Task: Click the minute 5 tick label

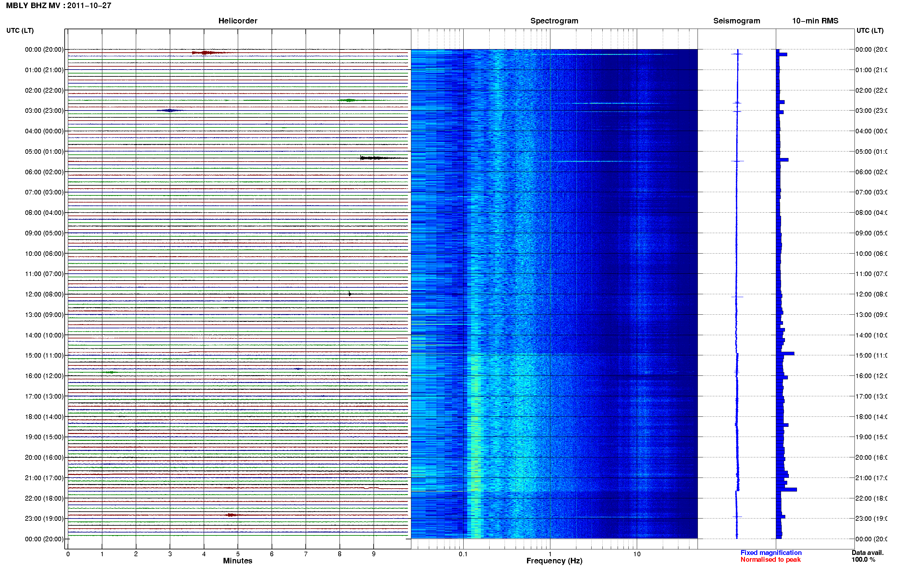Action: click(x=237, y=554)
